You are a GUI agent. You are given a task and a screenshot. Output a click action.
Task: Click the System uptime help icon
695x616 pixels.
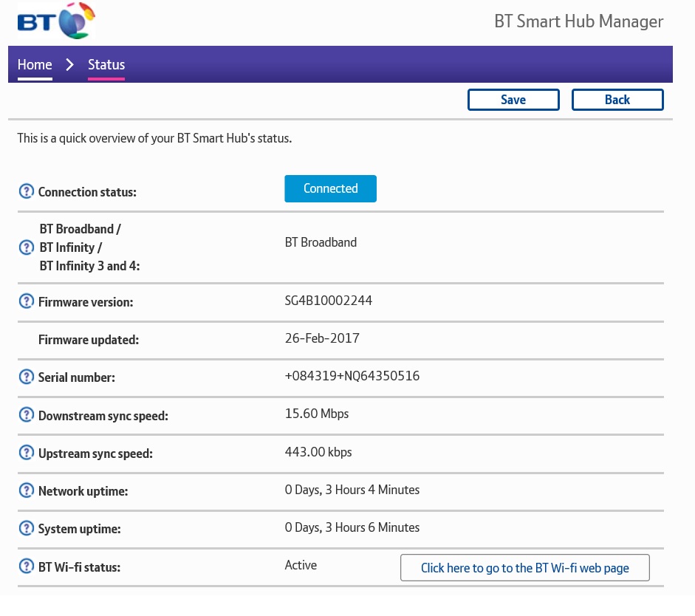(26, 528)
